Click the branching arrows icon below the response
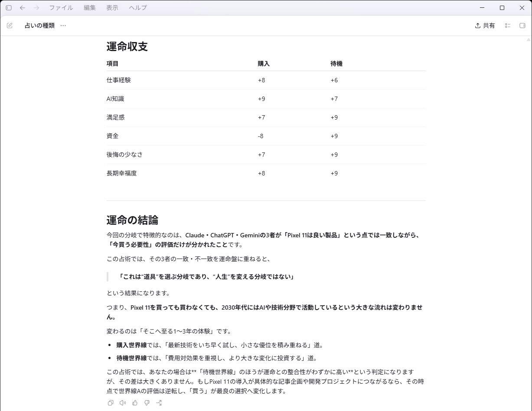 [159, 403]
